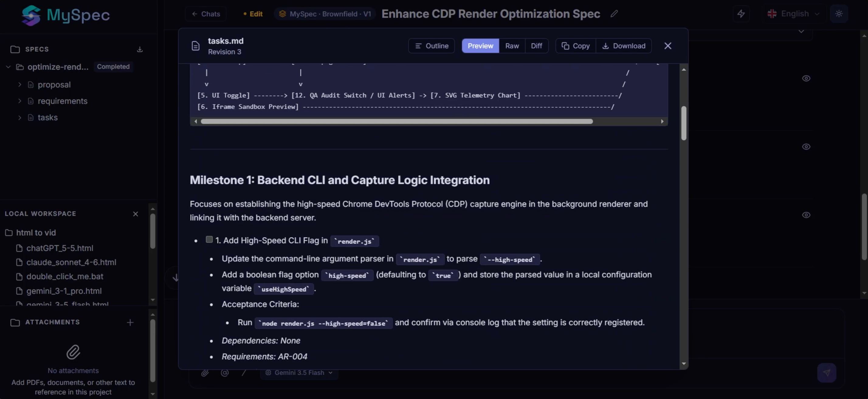Switch to the Preview tab
The width and height of the screenshot is (868, 399).
(480, 46)
